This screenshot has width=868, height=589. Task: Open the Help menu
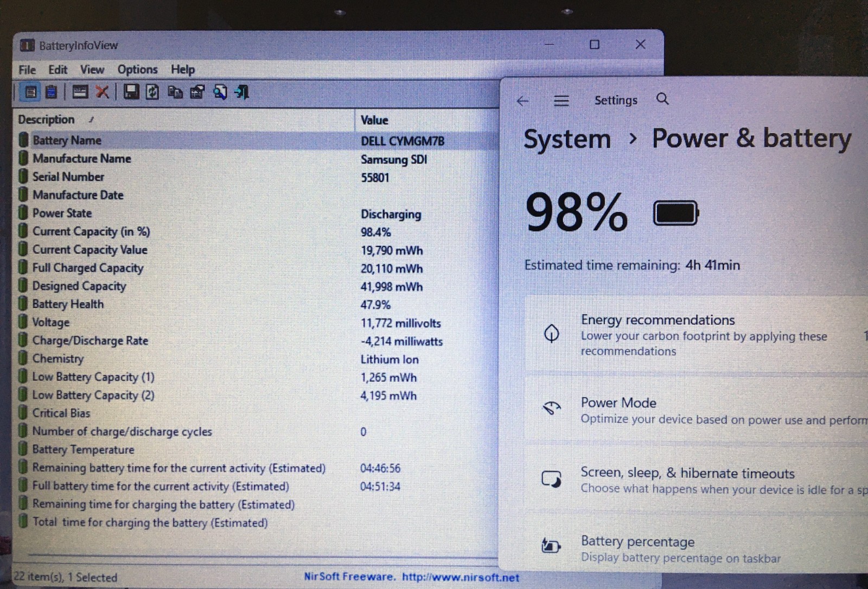tap(183, 69)
